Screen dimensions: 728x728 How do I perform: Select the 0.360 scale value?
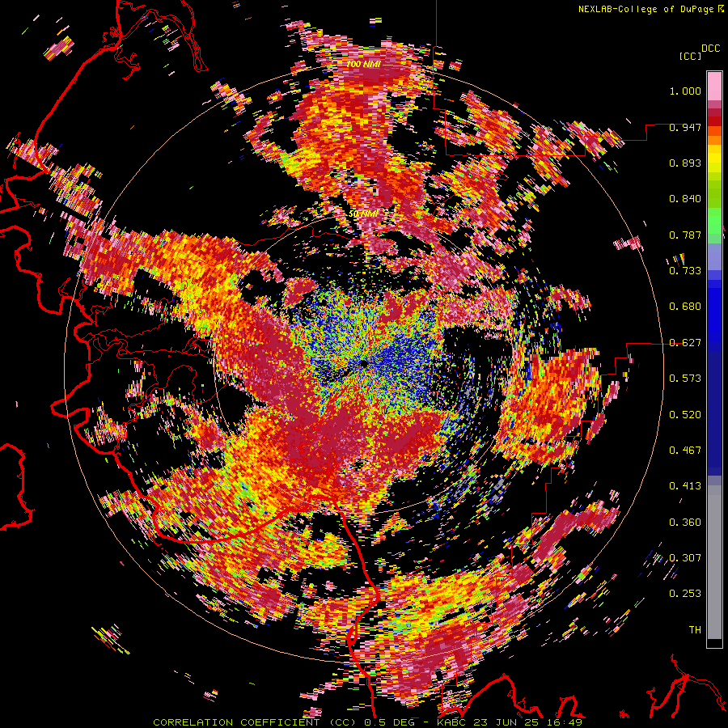[685, 523]
